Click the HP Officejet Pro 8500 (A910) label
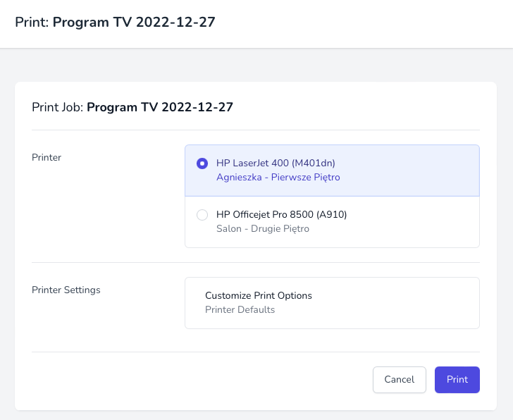The height and width of the screenshot is (420, 513). 282,214
